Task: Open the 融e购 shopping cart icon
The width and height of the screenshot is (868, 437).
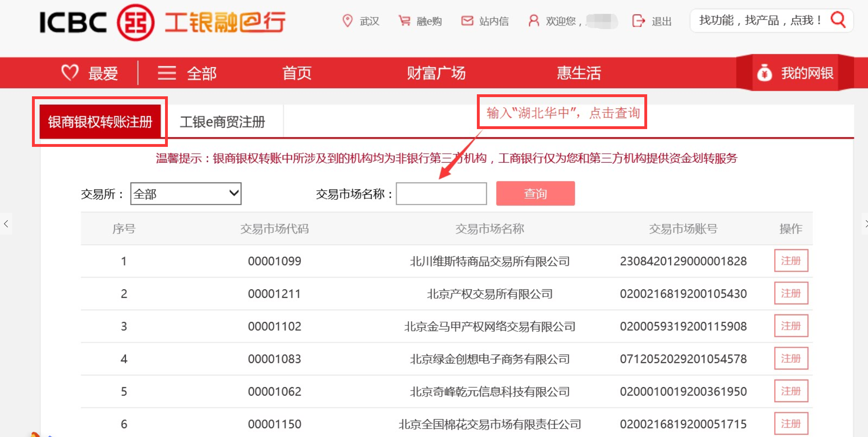Action: click(404, 21)
